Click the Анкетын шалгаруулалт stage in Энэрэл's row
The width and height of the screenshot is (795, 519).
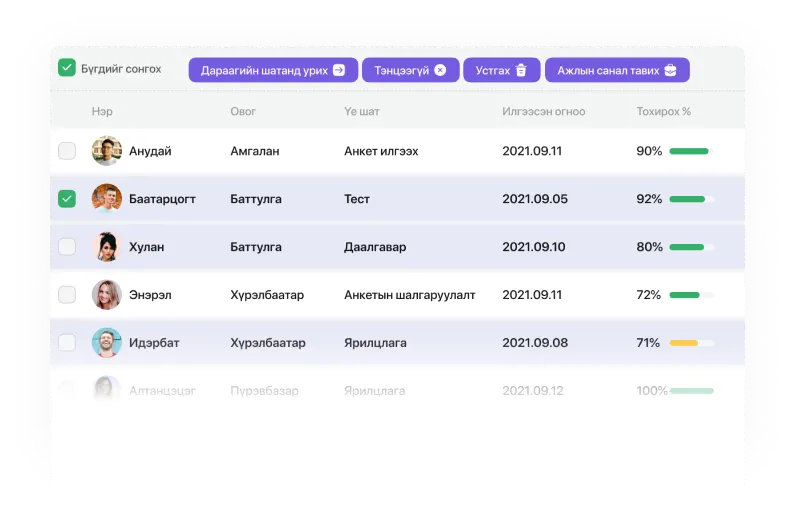[409, 295]
